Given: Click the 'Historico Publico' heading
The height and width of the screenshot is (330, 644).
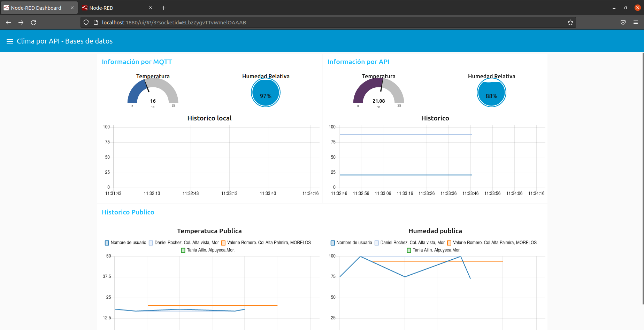Looking at the screenshot, I should pyautogui.click(x=128, y=212).
